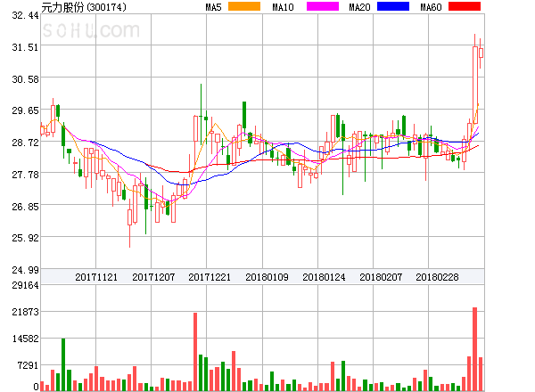The width and height of the screenshot is (535, 392).
Task: Click the 21873 volume axis label
Action: pos(25,312)
